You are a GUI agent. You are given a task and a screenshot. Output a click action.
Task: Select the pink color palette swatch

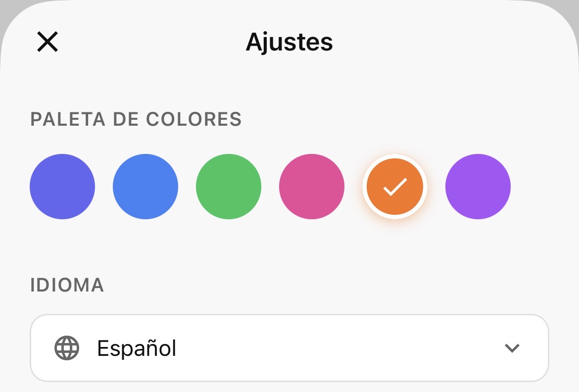312,187
